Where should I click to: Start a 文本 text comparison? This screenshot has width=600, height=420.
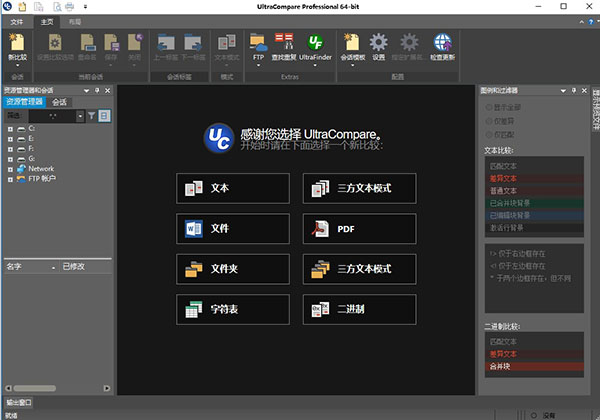point(233,188)
